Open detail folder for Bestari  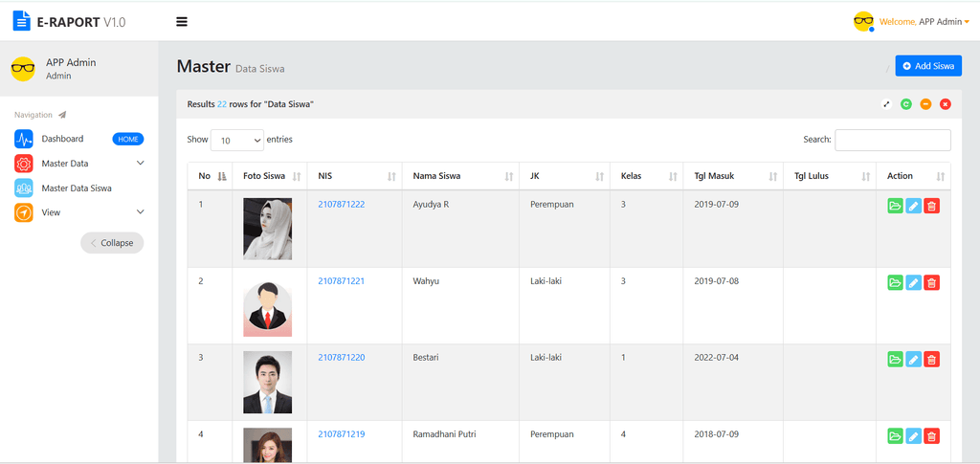pyautogui.click(x=896, y=360)
